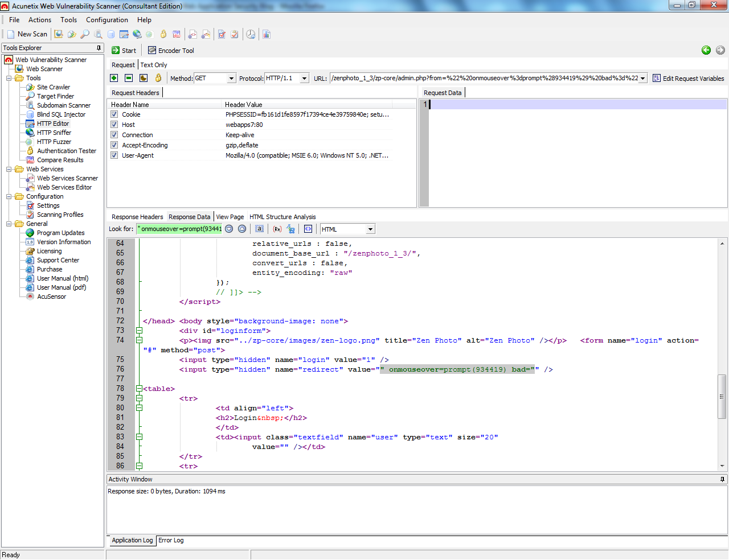Select Scanning Profiles in tree
Viewport: 729px width, 560px height.
click(x=60, y=215)
